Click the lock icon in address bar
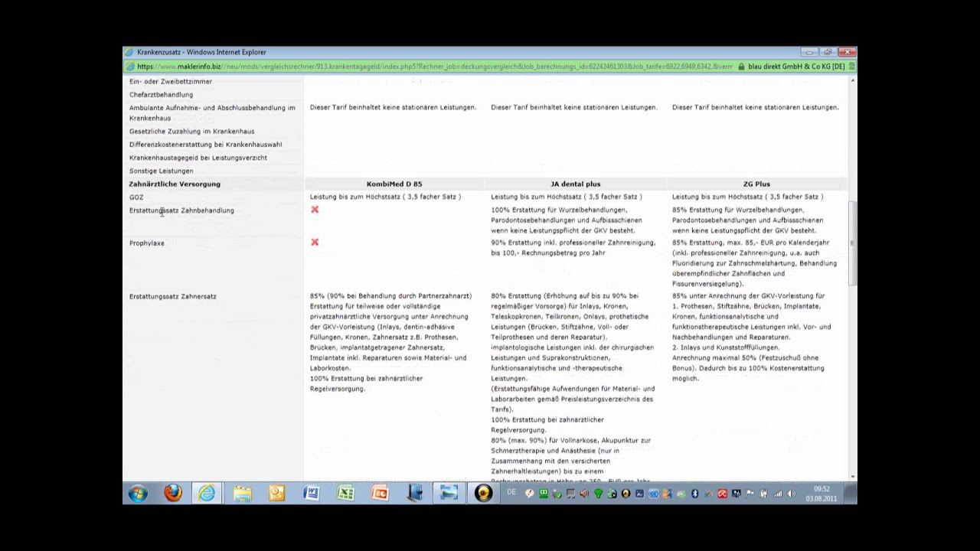 pyautogui.click(x=741, y=67)
